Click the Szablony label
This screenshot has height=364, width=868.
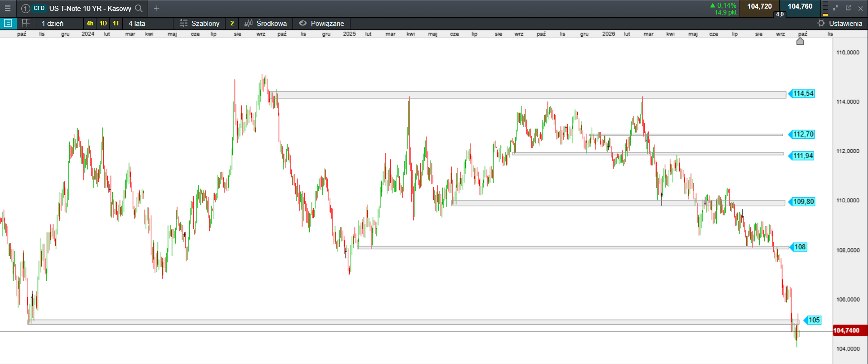[x=205, y=23]
